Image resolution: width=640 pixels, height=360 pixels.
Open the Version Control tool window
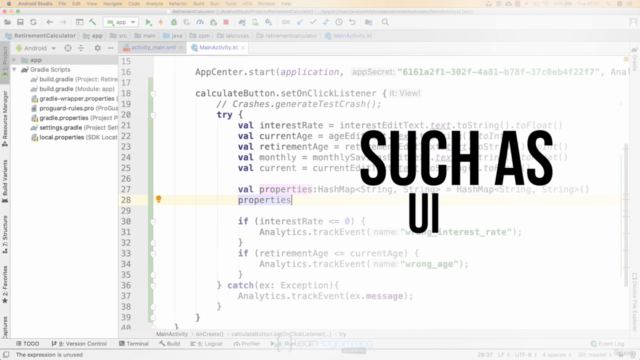click(x=79, y=344)
